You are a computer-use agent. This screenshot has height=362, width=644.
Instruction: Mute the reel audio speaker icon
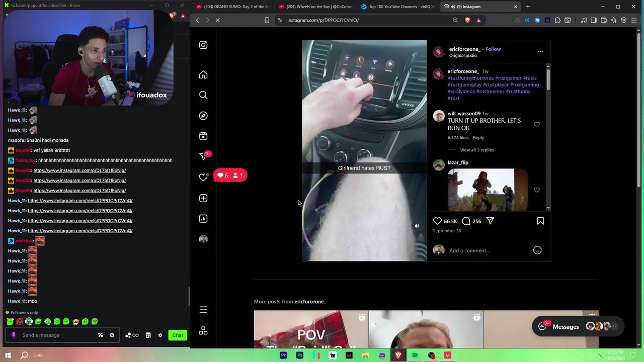417,226
